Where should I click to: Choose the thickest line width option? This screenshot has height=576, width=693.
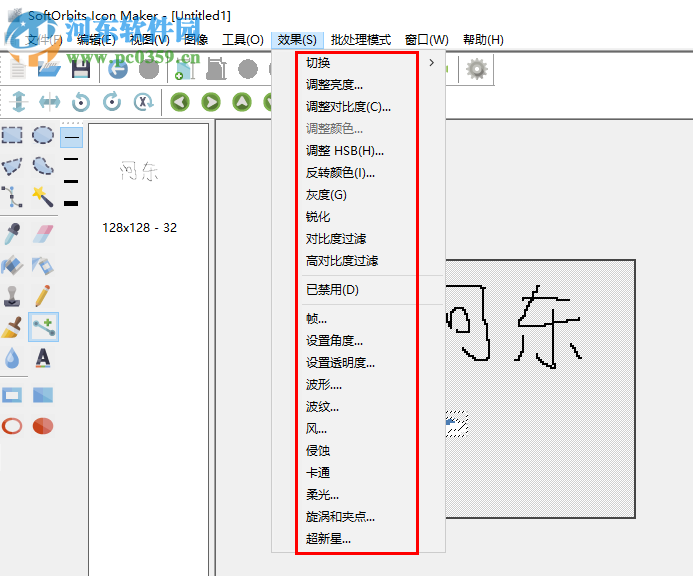click(x=71, y=203)
